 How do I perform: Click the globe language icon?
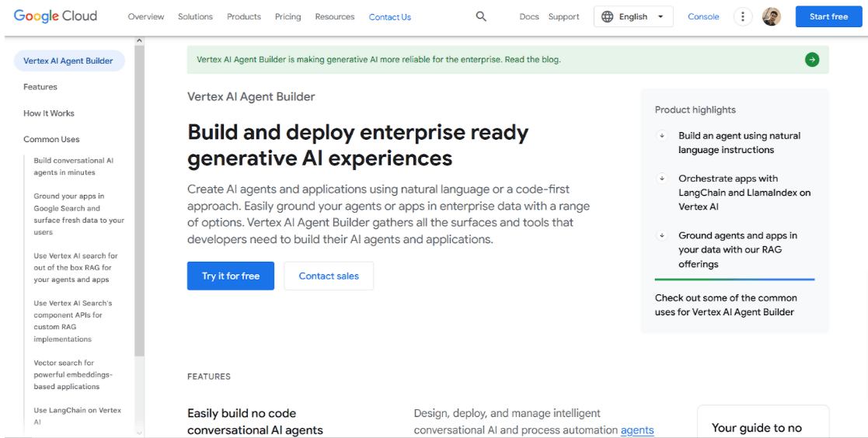607,16
